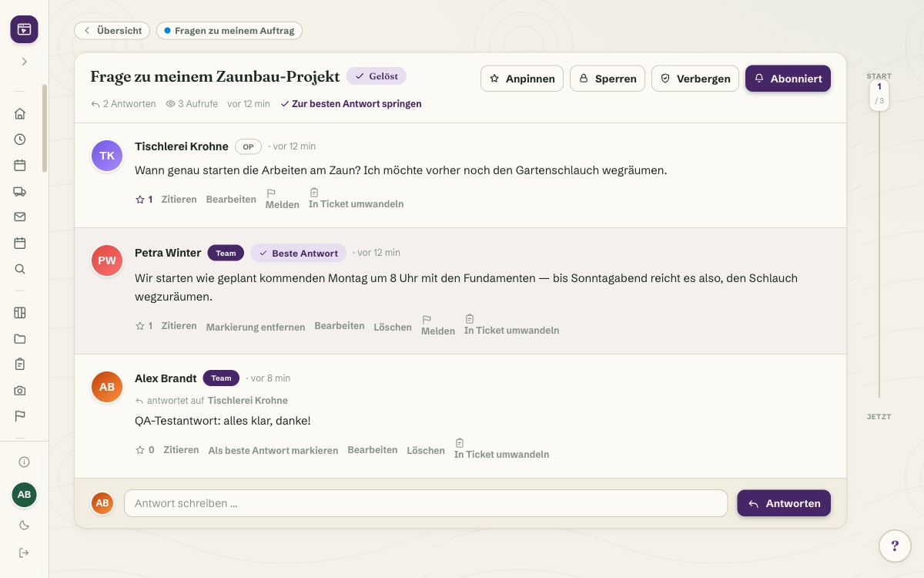The image size is (924, 578).
Task: Open the camera icon in sidebar
Action: (20, 390)
